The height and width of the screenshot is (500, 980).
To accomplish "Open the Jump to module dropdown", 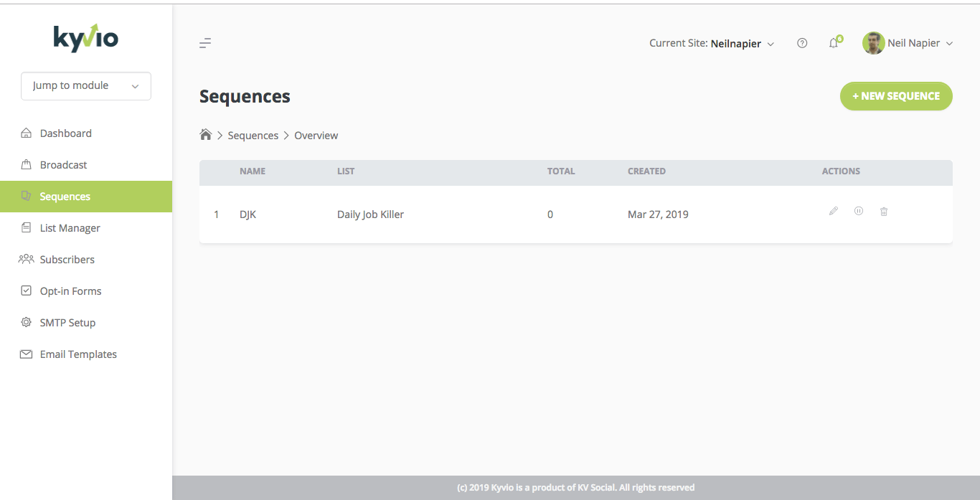I will tap(86, 86).
